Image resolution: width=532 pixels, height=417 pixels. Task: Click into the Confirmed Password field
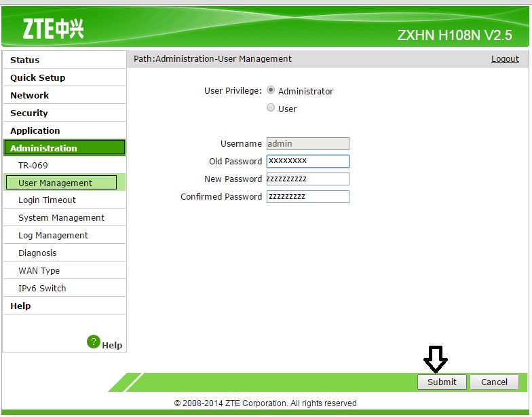point(308,197)
